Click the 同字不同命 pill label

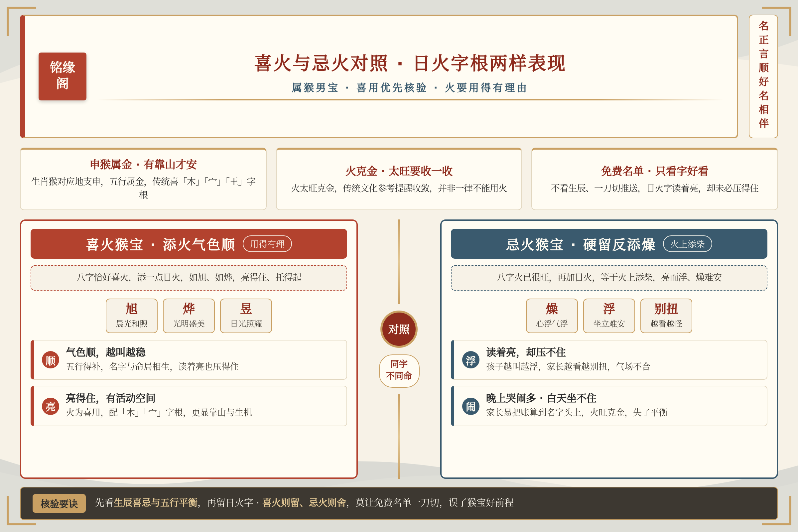[x=399, y=371]
